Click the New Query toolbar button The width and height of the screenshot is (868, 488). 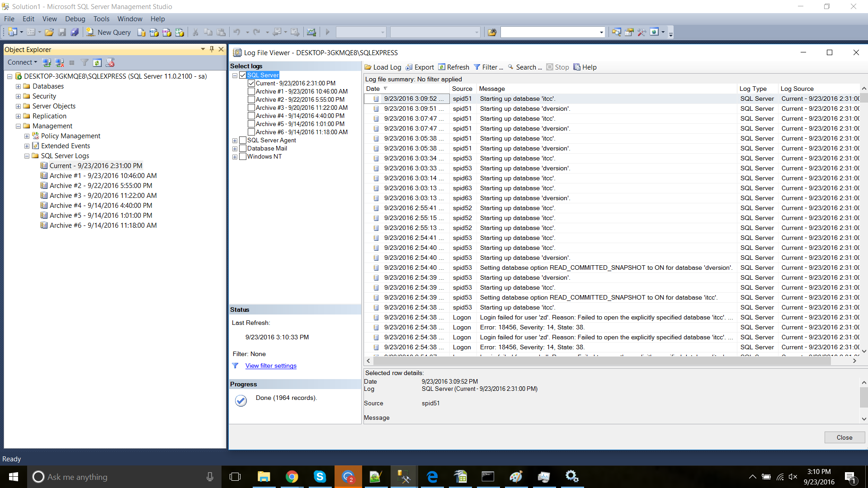(108, 32)
